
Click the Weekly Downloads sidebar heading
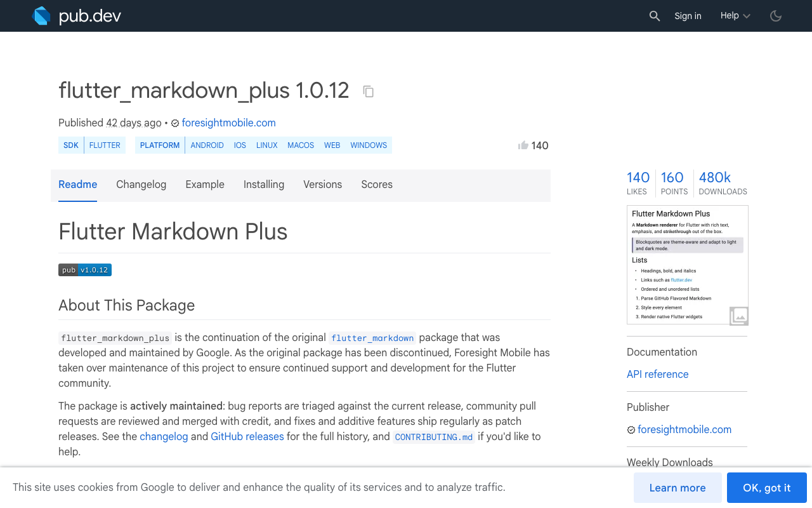point(670,462)
